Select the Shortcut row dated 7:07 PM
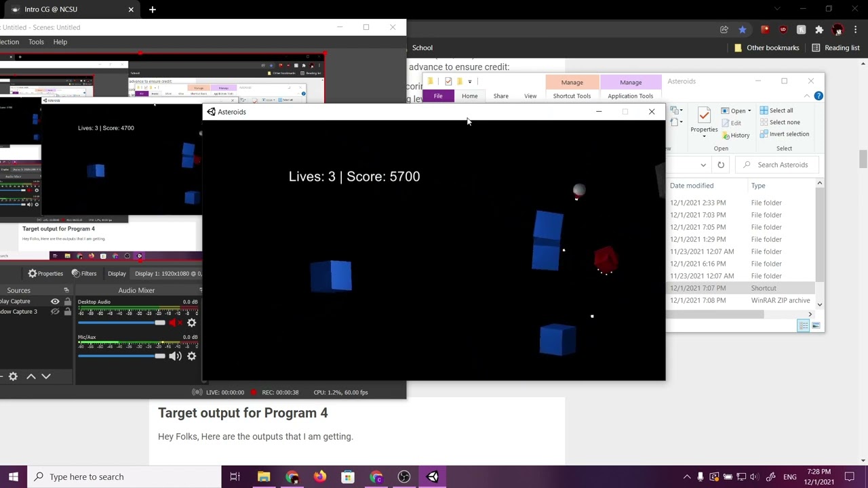Image resolution: width=868 pixels, height=488 pixels. [741, 288]
